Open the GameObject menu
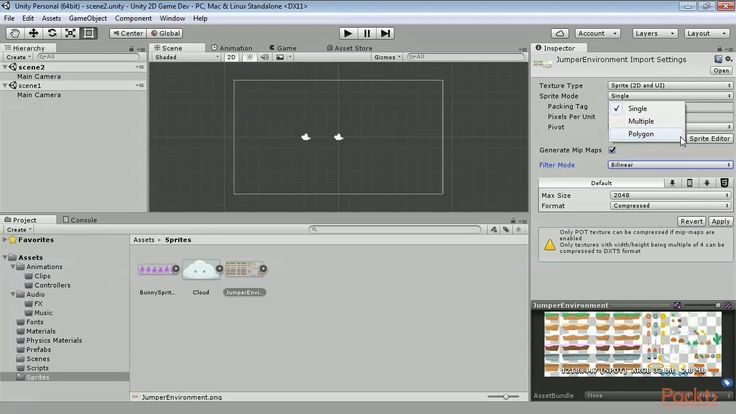This screenshot has width=736, height=414. [x=88, y=18]
